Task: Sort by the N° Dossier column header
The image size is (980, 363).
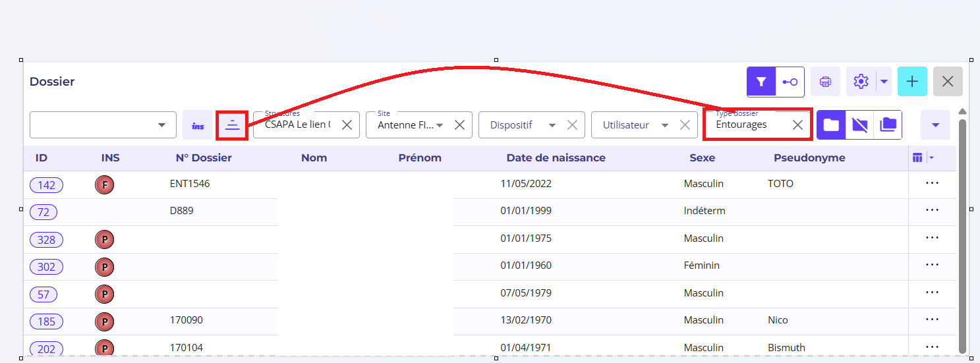Action: (x=204, y=158)
